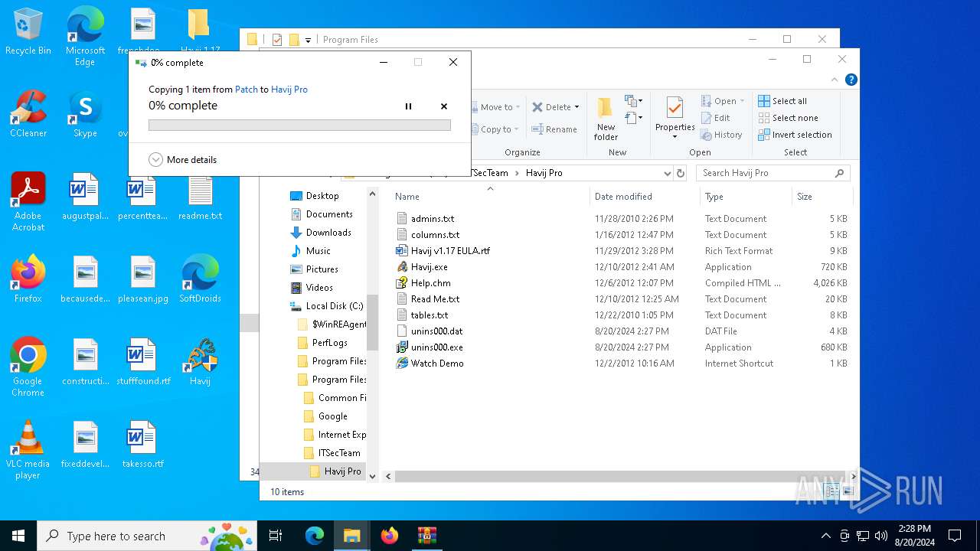
Task: Open CCleaner desktop shortcut
Action: 28,115
